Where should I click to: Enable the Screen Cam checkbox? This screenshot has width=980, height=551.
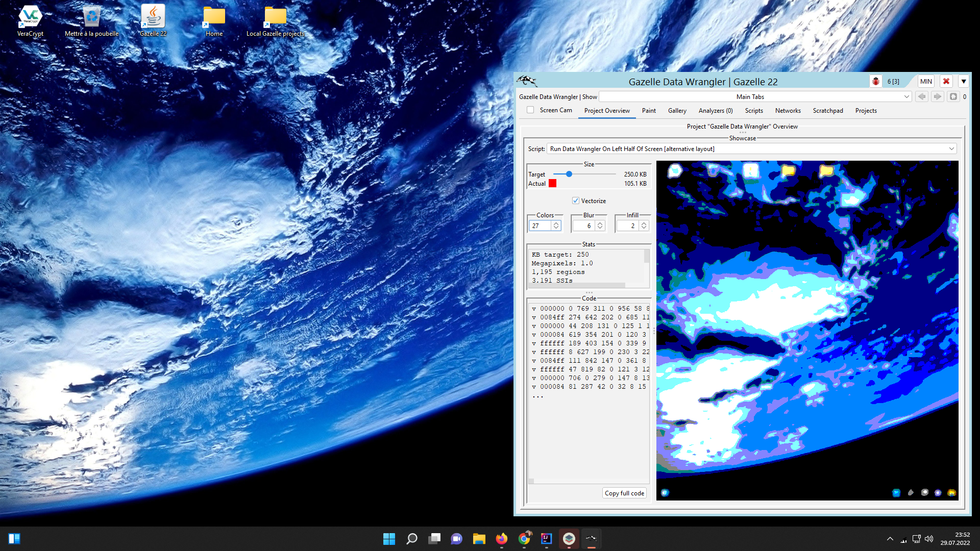530,110
